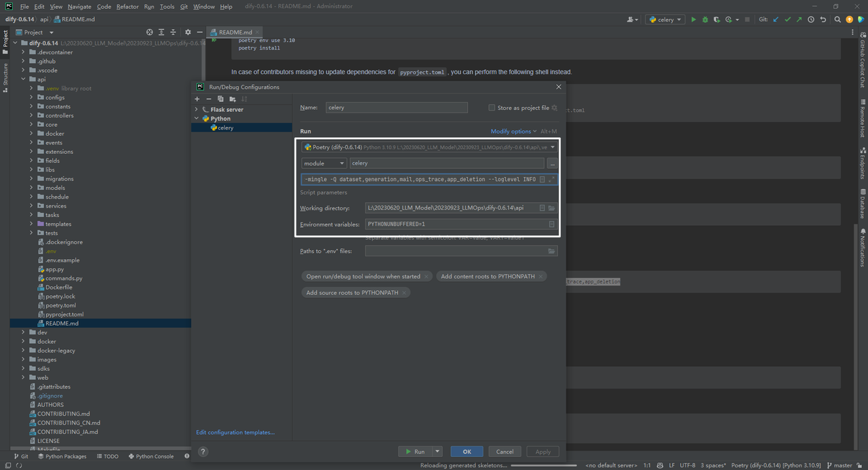This screenshot has width=868, height=470.
Task: Open the Poetry dify-0.6.14 interpreter dropdown
Action: 552,146
